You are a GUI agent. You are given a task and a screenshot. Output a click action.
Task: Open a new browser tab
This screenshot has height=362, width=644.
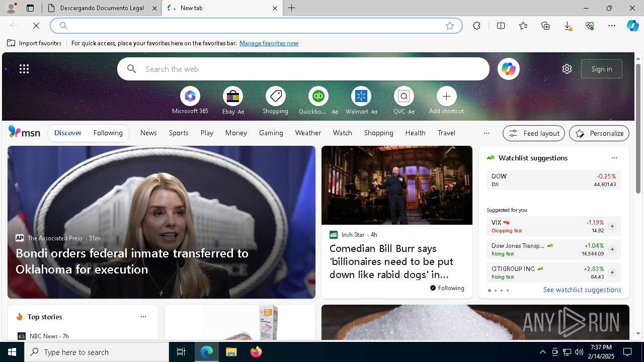[292, 8]
